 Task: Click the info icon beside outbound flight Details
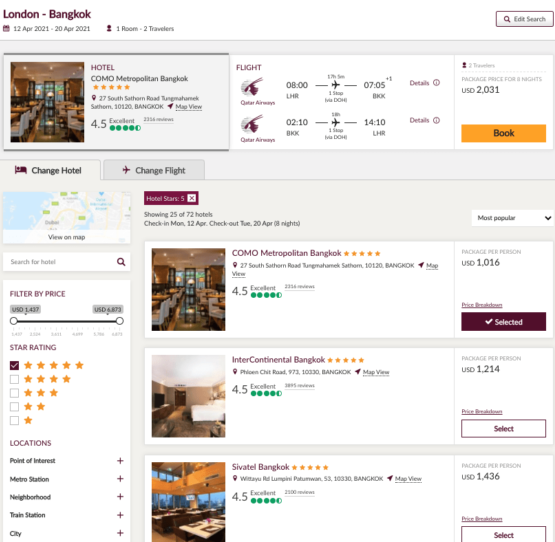pos(436,82)
